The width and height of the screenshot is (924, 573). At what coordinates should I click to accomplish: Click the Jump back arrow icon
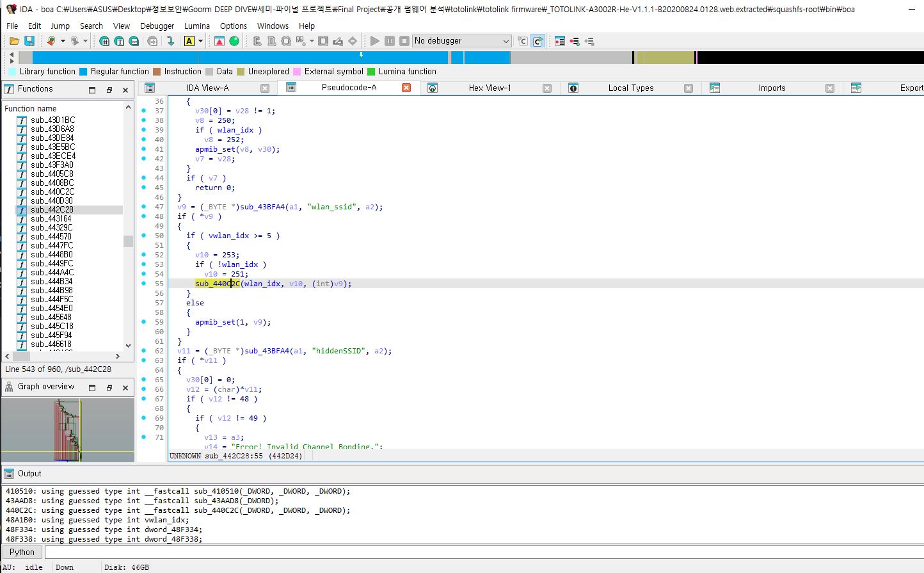(51, 41)
